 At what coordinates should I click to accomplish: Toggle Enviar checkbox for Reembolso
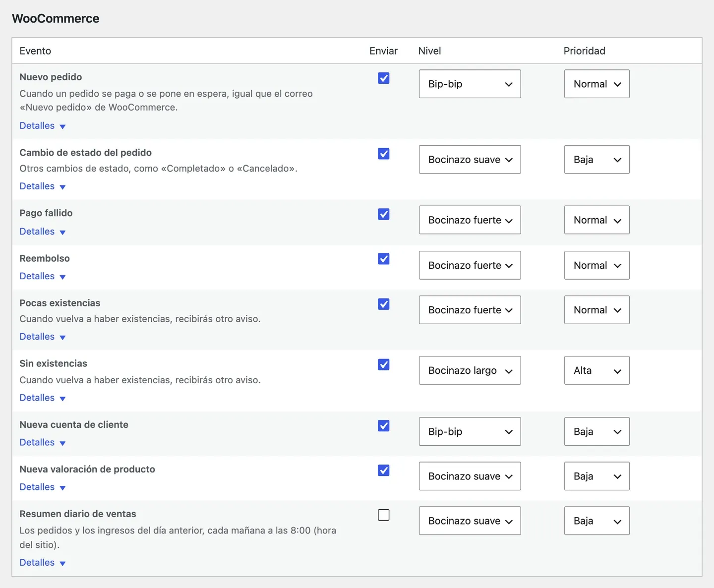383,259
